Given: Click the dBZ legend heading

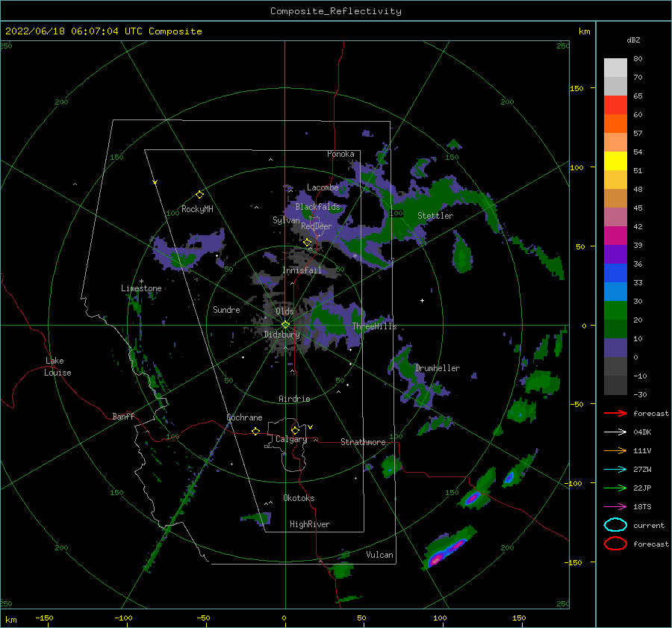Looking at the screenshot, I should pyautogui.click(x=633, y=40).
